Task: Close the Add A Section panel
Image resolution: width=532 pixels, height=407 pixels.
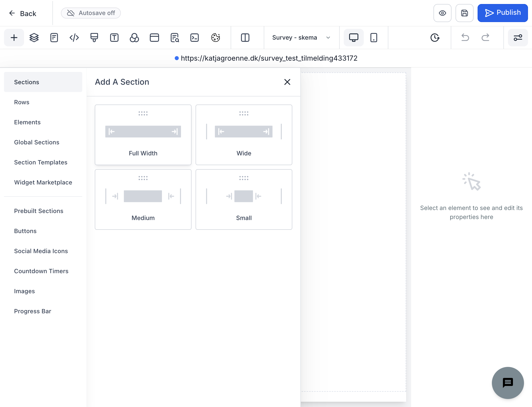Action: [x=287, y=82]
